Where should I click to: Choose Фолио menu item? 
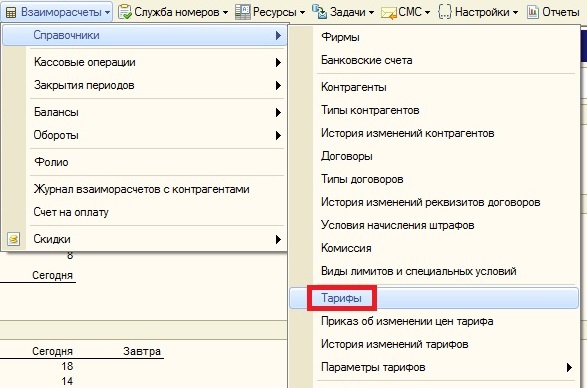(x=145, y=162)
